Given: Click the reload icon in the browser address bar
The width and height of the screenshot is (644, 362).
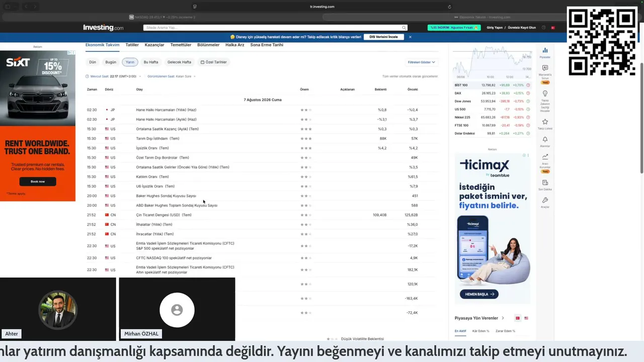Looking at the screenshot, I should [x=449, y=7].
